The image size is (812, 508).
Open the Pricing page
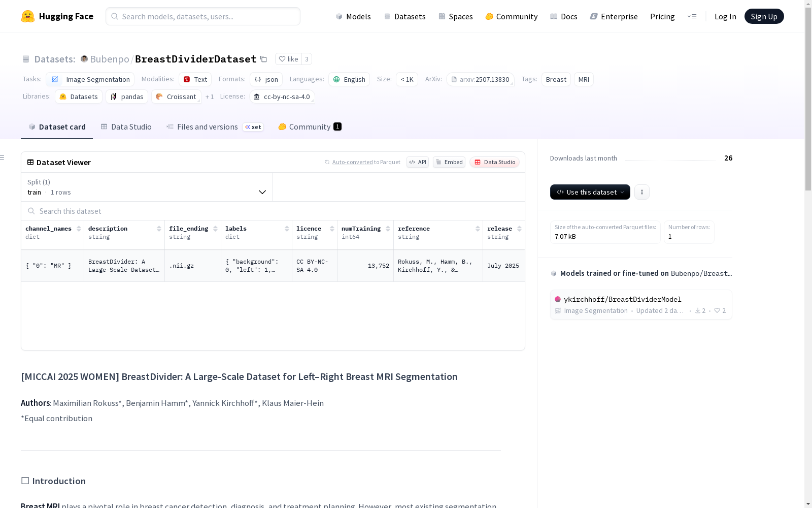coord(662,16)
